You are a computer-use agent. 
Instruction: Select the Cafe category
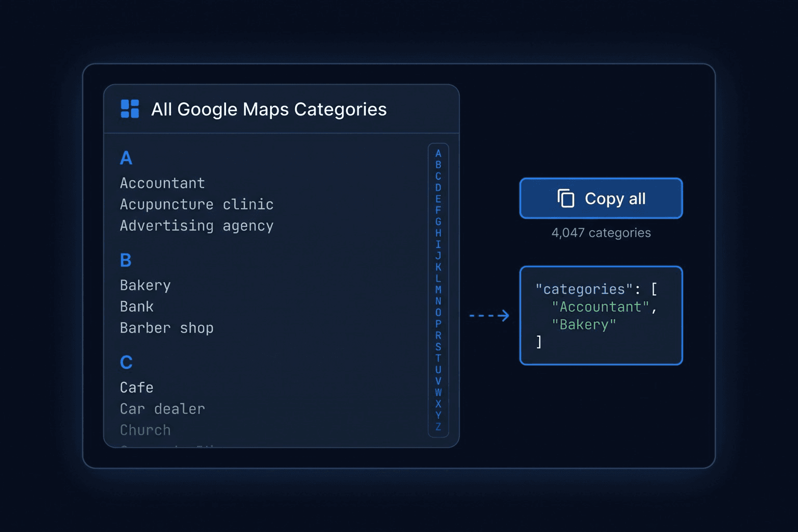click(137, 388)
